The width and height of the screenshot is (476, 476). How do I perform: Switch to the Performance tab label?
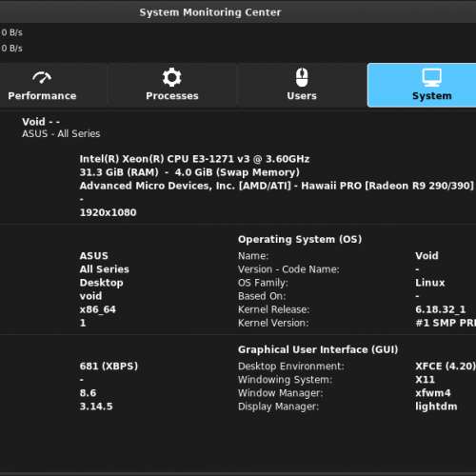[42, 96]
